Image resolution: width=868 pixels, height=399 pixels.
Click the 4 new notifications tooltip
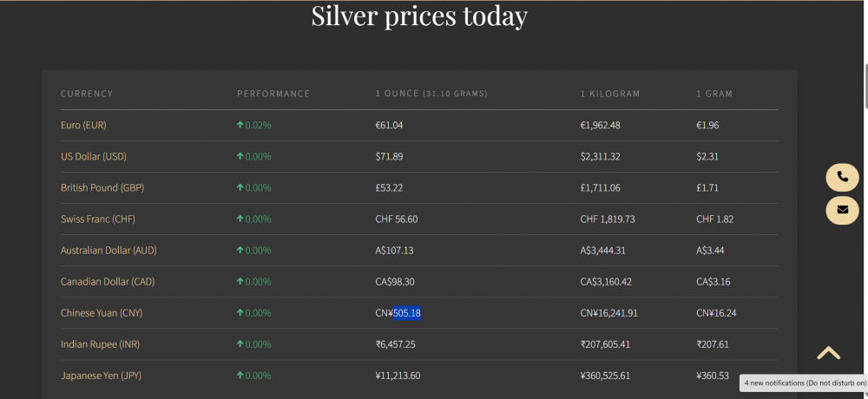coord(805,382)
